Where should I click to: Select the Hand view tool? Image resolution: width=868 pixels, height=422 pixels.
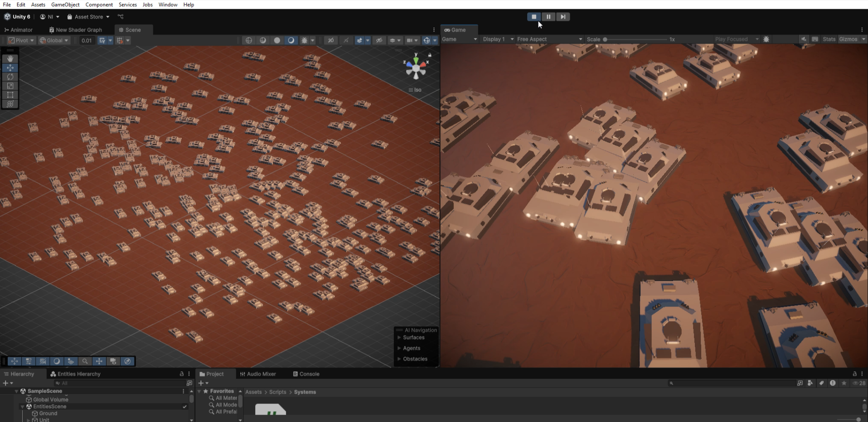10,59
